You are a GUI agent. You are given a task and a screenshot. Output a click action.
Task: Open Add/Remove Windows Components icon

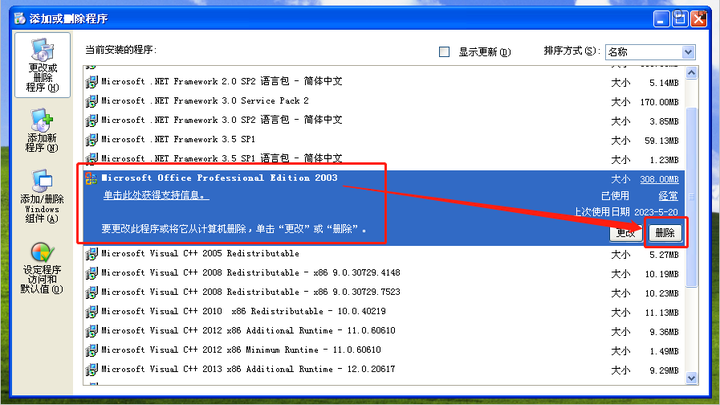(x=42, y=196)
